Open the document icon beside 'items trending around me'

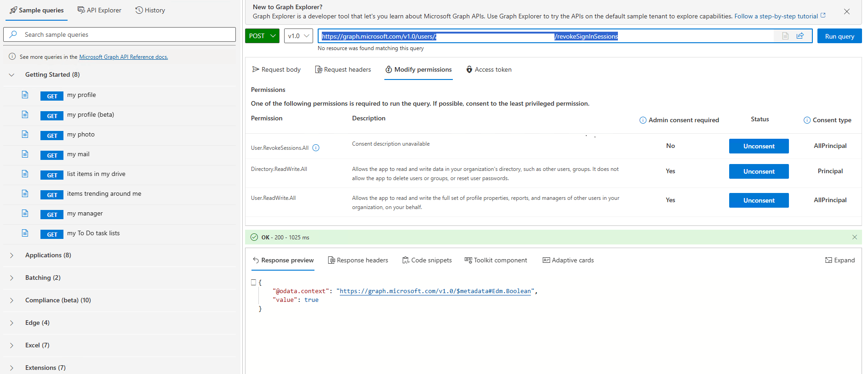25,193
